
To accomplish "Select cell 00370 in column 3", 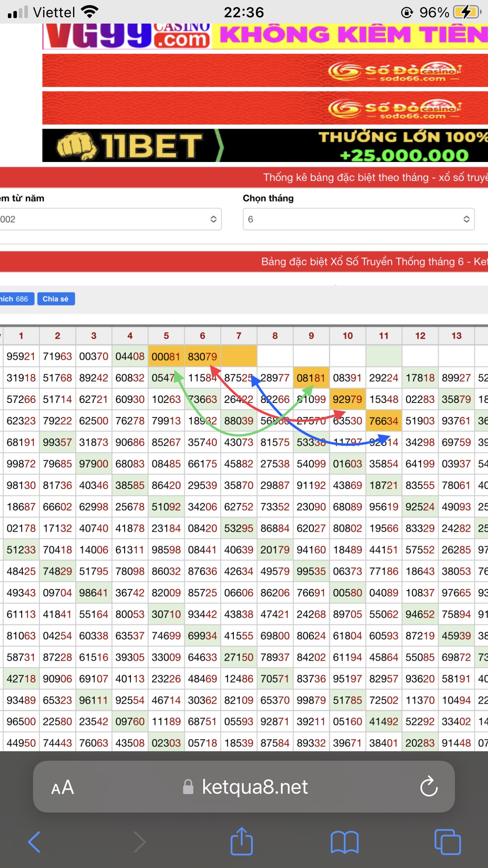I will click(94, 356).
